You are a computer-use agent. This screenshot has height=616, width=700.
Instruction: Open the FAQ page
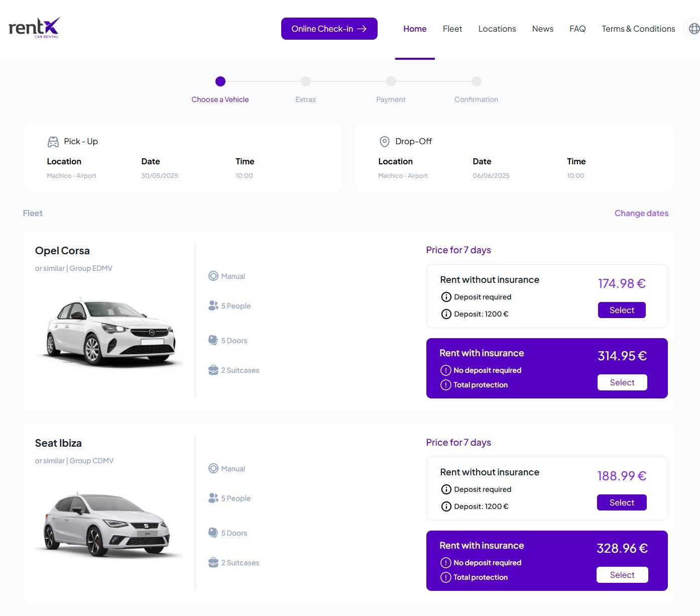[x=577, y=29]
